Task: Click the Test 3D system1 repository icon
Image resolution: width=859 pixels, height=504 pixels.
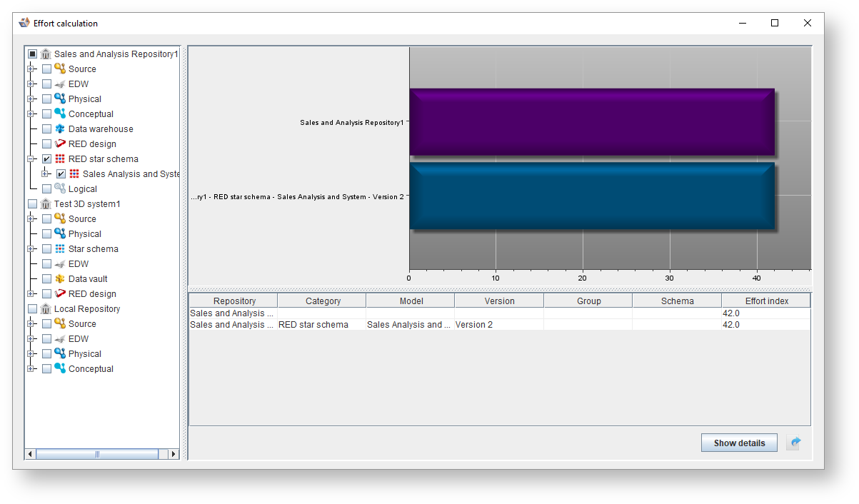Action: tap(46, 204)
